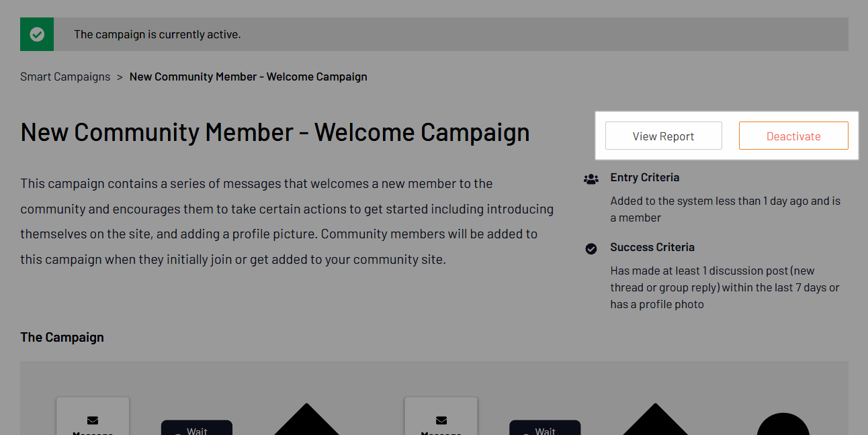
Task: Click the Welcome Campaign breadcrumb entry
Action: [x=248, y=76]
